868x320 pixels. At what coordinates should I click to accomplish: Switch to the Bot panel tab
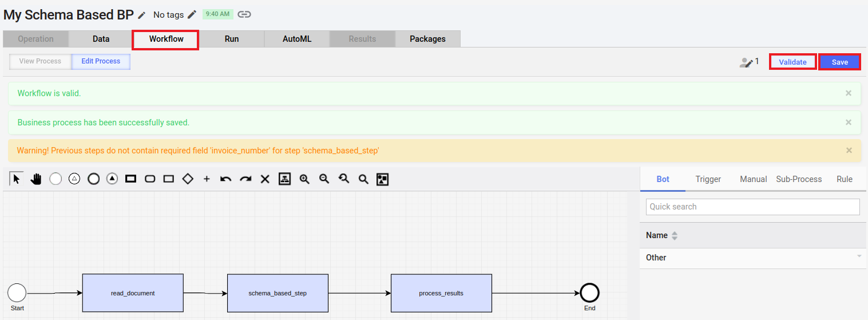click(663, 179)
